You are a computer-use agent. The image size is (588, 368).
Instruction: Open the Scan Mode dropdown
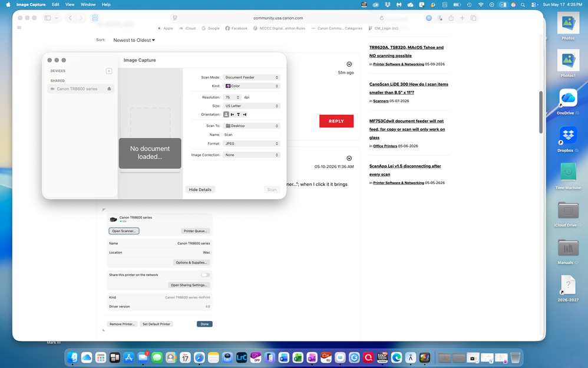point(251,77)
